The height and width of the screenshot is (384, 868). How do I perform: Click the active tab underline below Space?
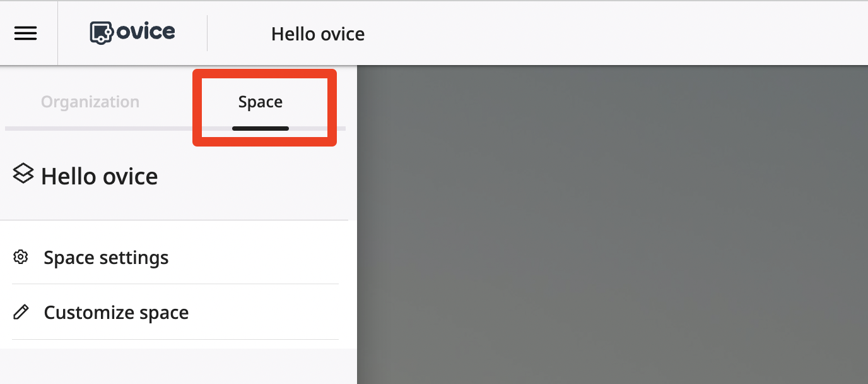(x=260, y=128)
